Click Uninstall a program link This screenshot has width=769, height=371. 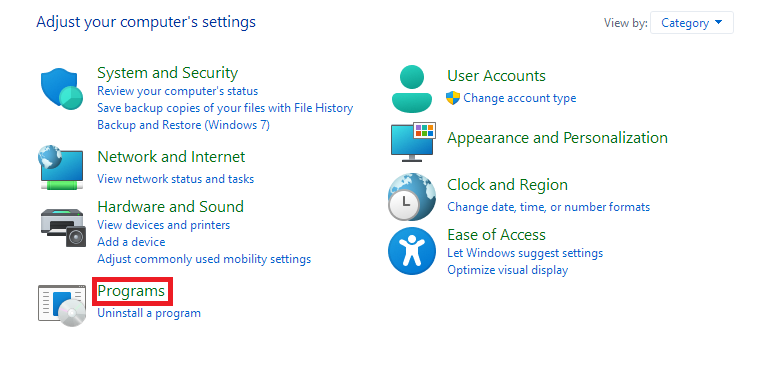pos(149,313)
